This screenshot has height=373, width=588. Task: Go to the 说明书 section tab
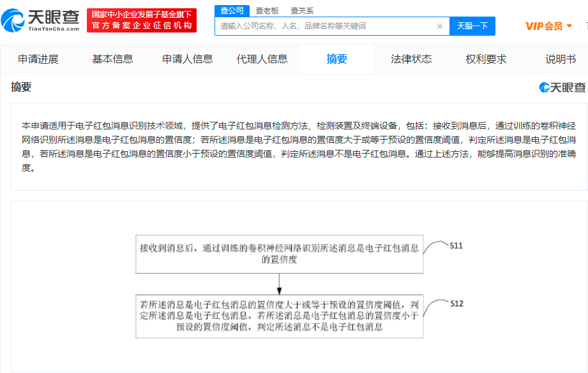pyautogui.click(x=561, y=59)
